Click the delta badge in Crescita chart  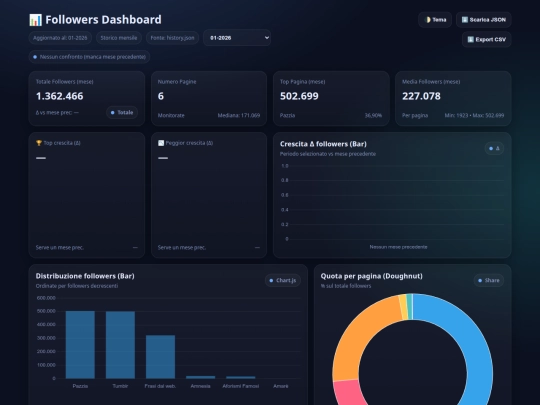494,148
